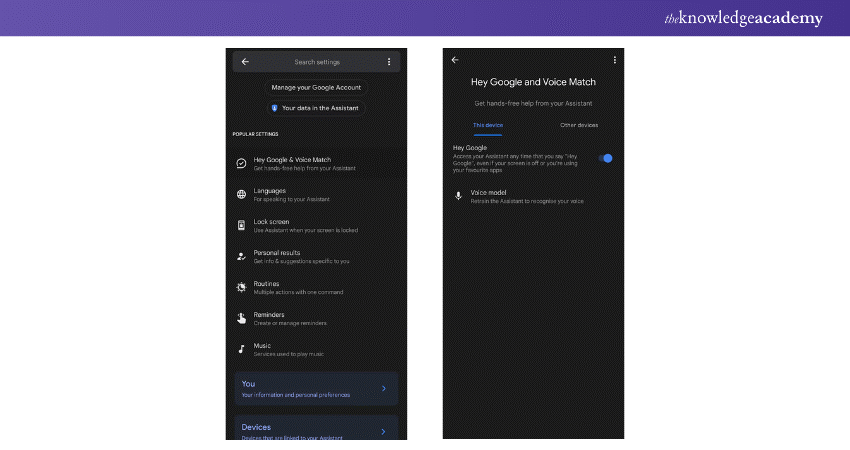Click the Lock screen phone icon
The width and height of the screenshot is (850, 450).
point(241,225)
